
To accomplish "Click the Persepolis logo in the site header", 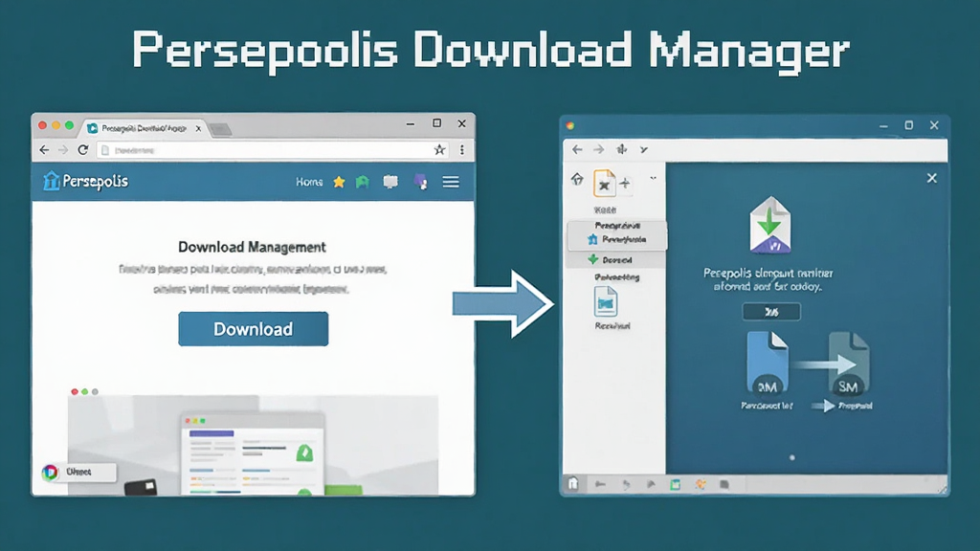I will coord(85,181).
